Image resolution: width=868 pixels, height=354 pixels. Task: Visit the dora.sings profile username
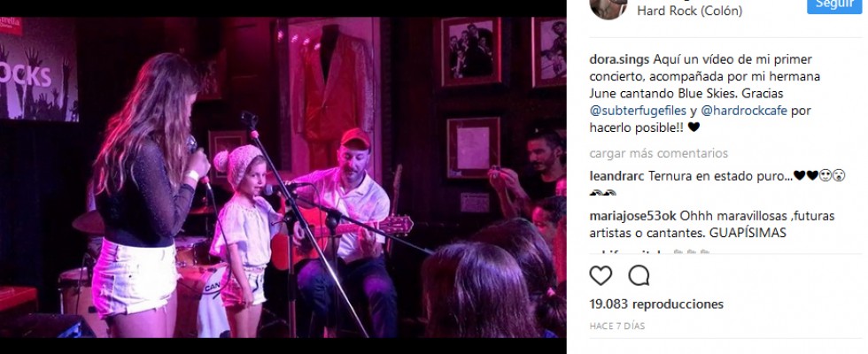pos(619,59)
